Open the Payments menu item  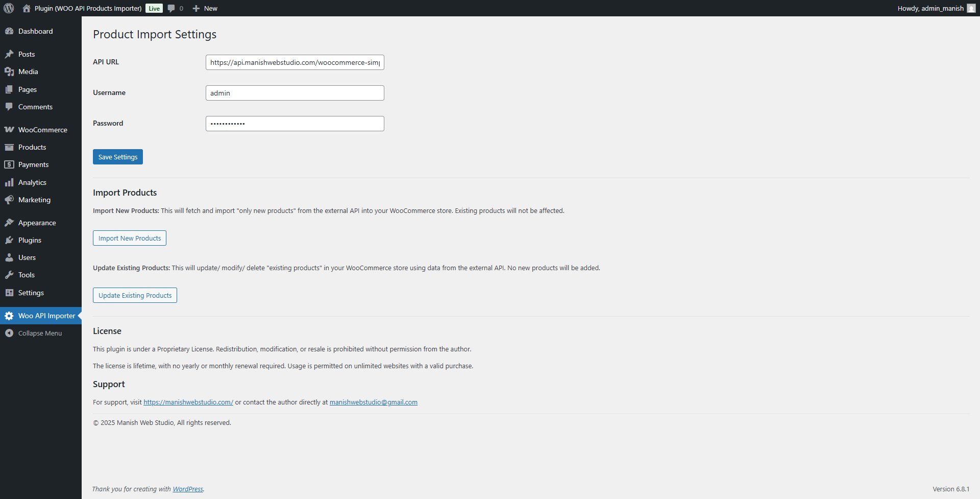tap(33, 164)
